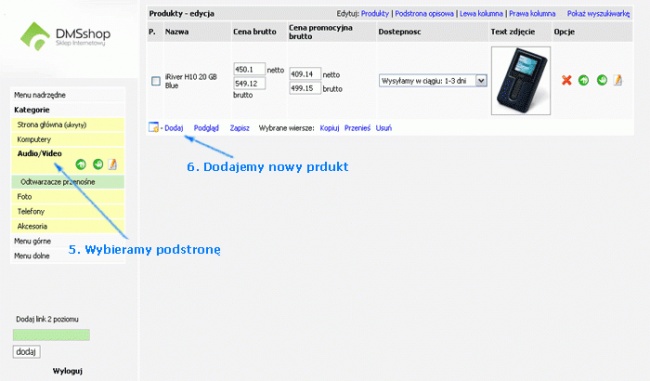Viewport: 650px width, 381px height.
Task: Click first green arrow icon in product Opcje
Action: [x=584, y=80]
